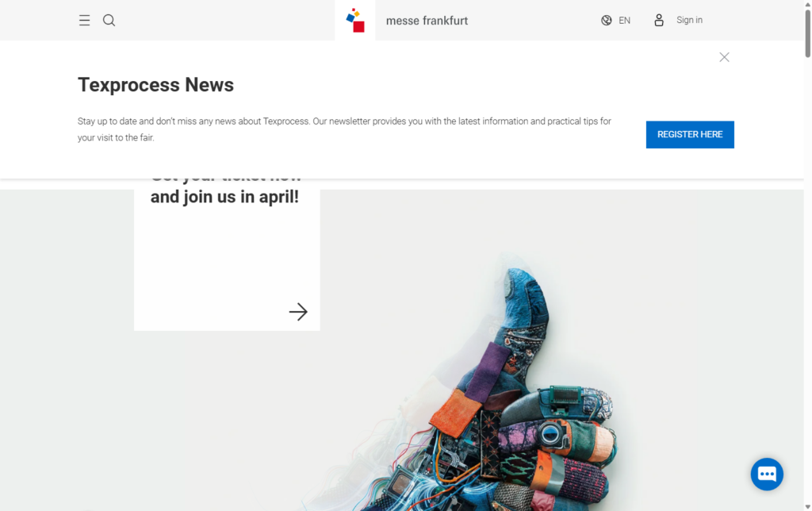Click the Messe Frankfurt colored squares logo
Viewport: 812px width, 511px height.
coord(355,20)
